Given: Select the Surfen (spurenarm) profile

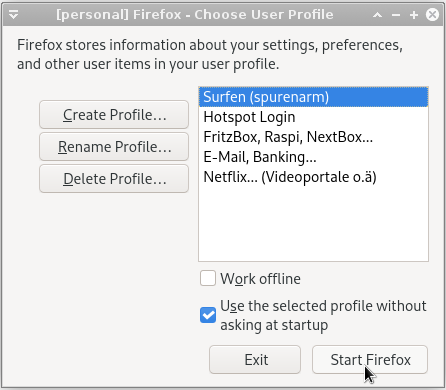Looking at the screenshot, I should pyautogui.click(x=313, y=97).
